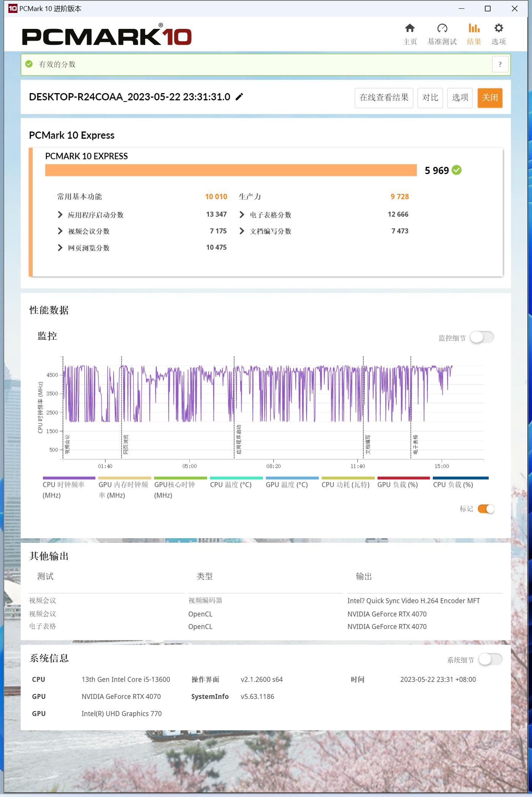Viewport: 532px width, 797px height.
Task: Click 在线查看结果 button
Action: 384,98
